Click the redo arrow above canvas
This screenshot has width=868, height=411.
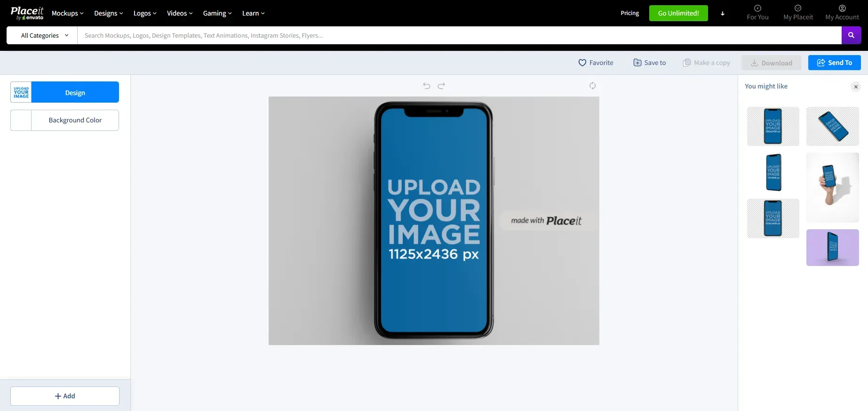click(x=441, y=86)
